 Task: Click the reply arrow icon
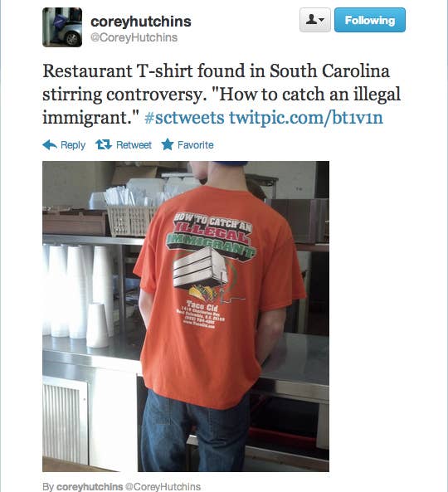[50, 145]
